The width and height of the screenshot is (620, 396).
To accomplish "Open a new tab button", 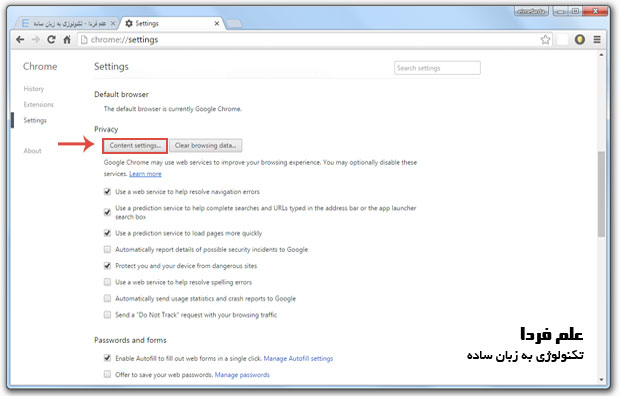I will [234, 24].
